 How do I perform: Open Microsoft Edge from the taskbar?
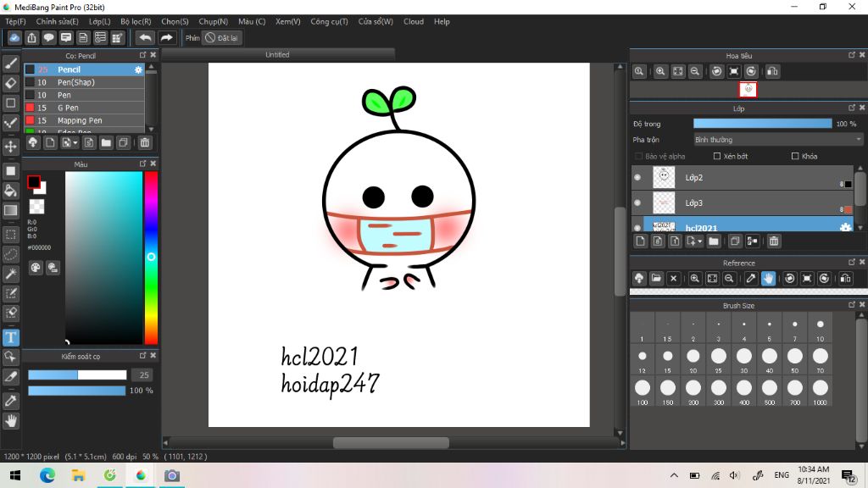point(47,475)
